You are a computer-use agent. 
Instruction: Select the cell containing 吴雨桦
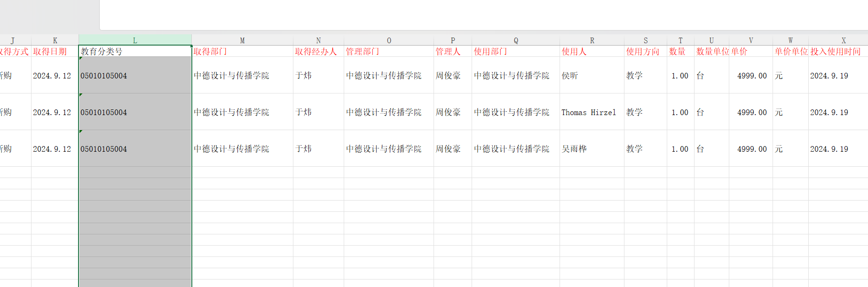tap(591, 149)
